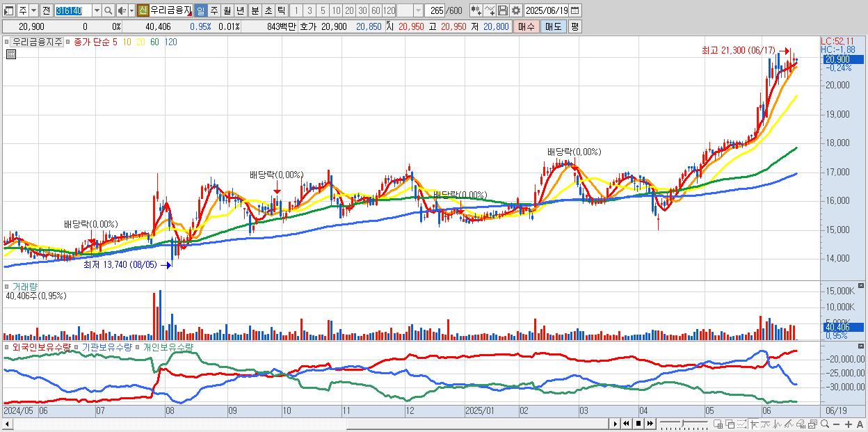Click the overlapping windows icon
Image resolution: width=868 pixels, height=432 pixels.
[730, 424]
